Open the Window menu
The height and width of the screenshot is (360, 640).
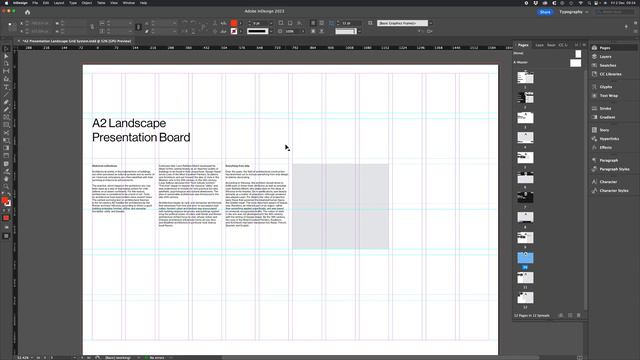pos(129,3)
